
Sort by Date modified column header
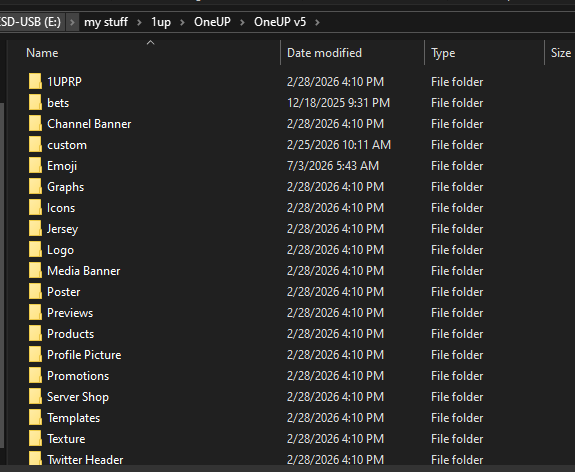(324, 53)
